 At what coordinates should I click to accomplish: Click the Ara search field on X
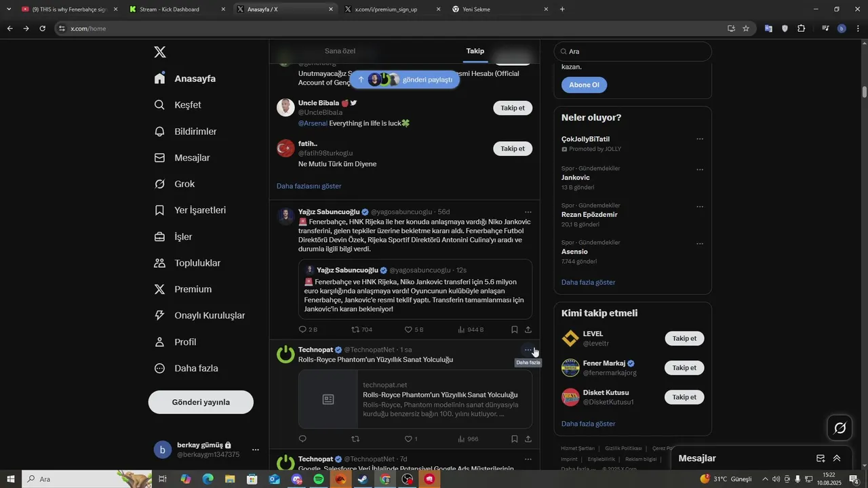(x=633, y=52)
